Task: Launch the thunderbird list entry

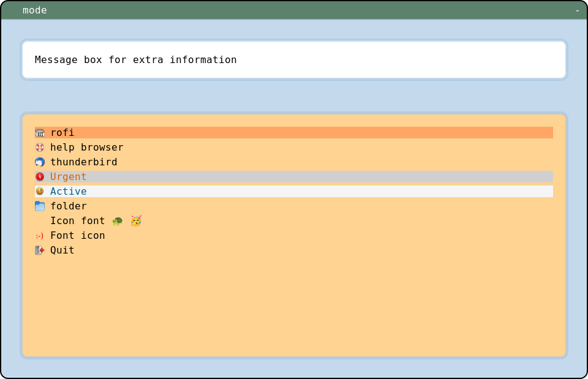Action: (x=84, y=162)
